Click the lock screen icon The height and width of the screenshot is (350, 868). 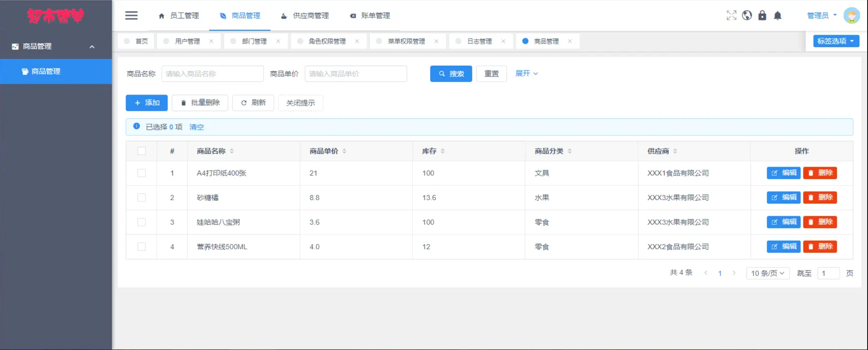click(x=762, y=16)
